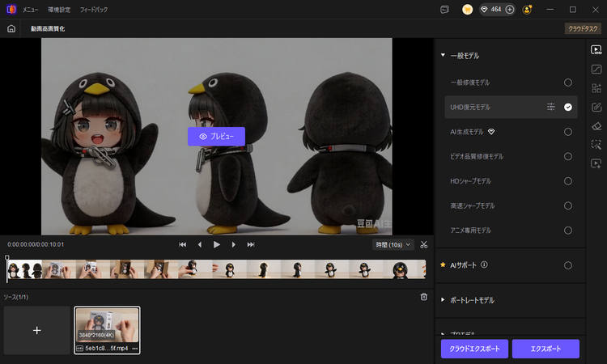Open the home screen icon
The height and width of the screenshot is (364, 607).
11,28
